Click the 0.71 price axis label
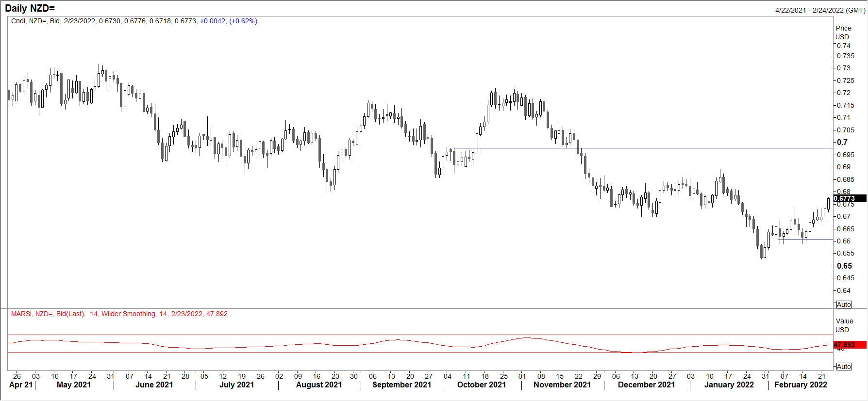This screenshot has height=401, width=868. tap(844, 117)
